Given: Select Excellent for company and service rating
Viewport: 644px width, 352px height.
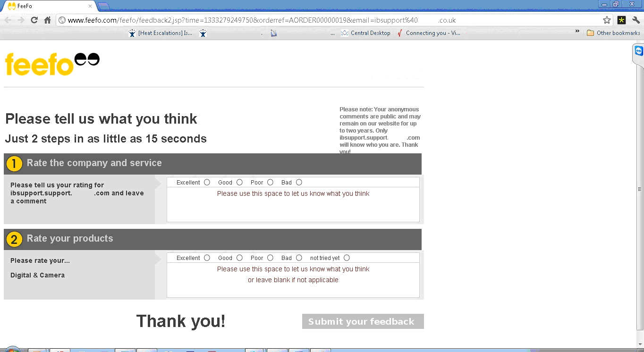Looking at the screenshot, I should 207,183.
